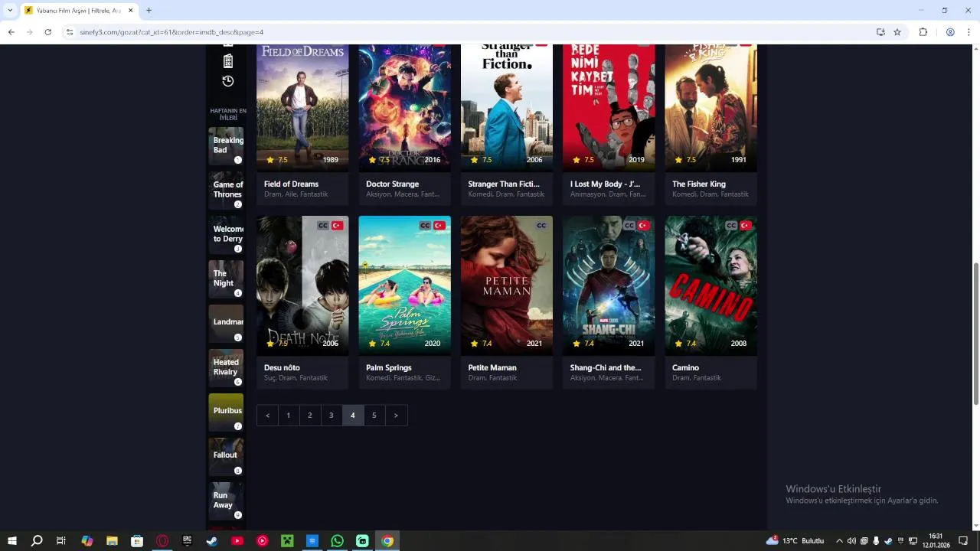
Task: Open the volume control in system tray
Action: point(851,541)
